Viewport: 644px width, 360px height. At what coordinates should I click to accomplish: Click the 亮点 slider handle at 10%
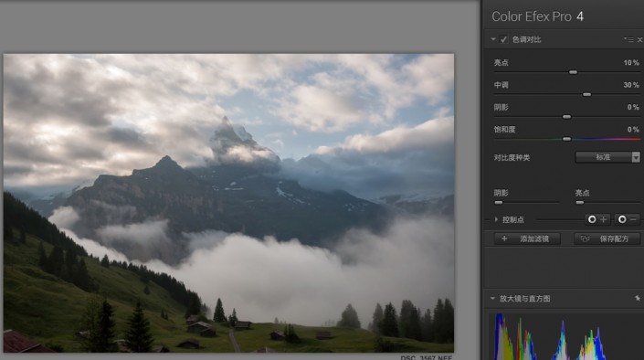573,72
